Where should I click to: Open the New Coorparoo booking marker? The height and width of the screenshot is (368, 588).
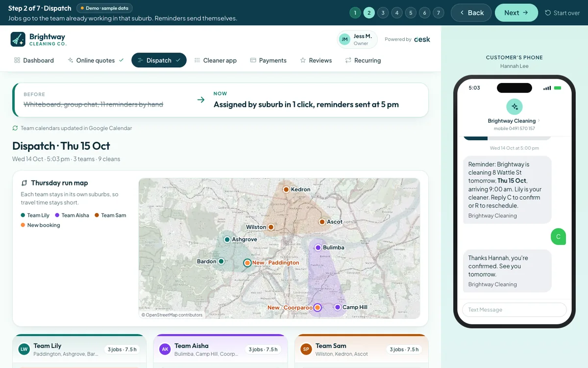tap(317, 308)
